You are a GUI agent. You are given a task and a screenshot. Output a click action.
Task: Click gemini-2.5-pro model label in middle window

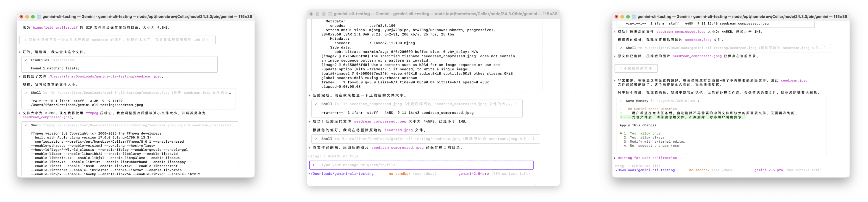coord(473,174)
